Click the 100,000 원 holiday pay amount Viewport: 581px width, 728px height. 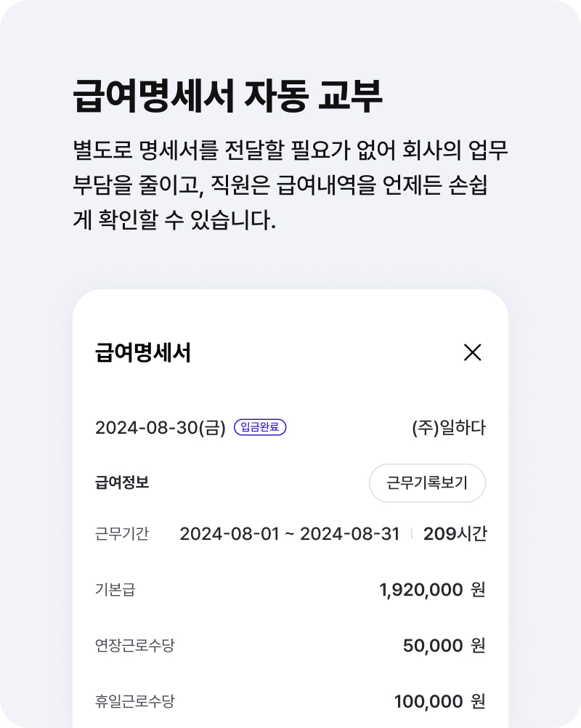(440, 701)
